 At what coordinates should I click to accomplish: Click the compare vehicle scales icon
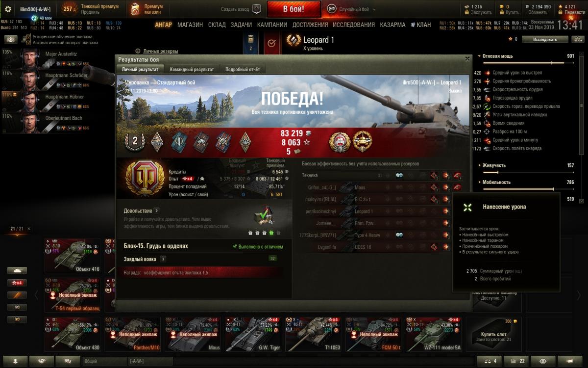(x=489, y=361)
